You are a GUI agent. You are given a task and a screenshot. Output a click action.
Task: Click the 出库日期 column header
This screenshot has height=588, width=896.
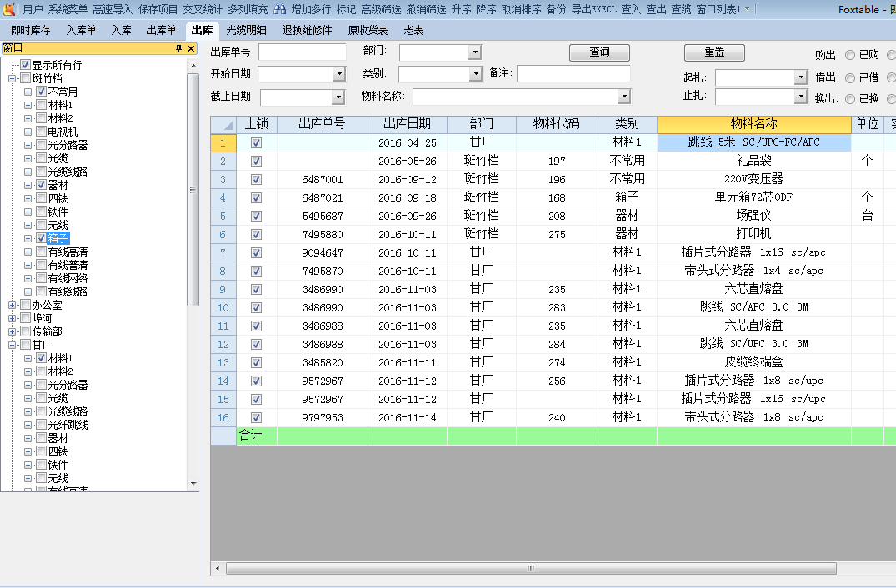coord(408,124)
